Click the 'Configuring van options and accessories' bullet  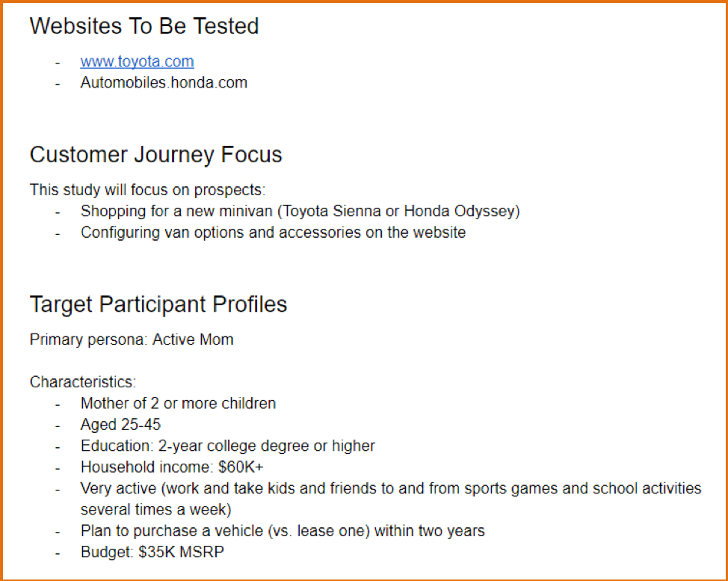(273, 233)
